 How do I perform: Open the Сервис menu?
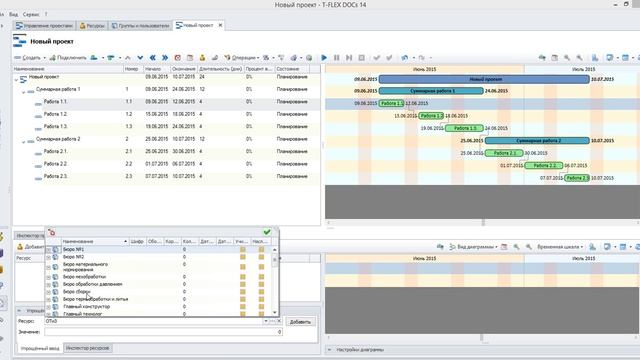point(31,14)
